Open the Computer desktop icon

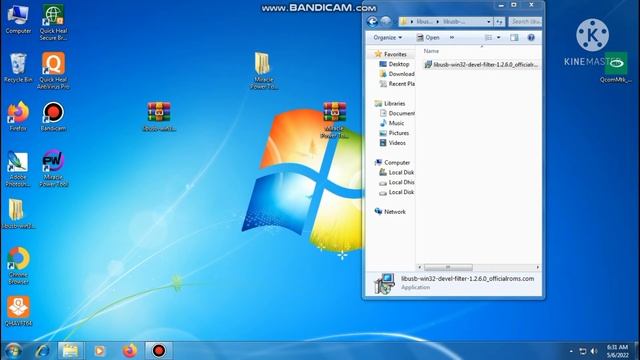pos(18,19)
